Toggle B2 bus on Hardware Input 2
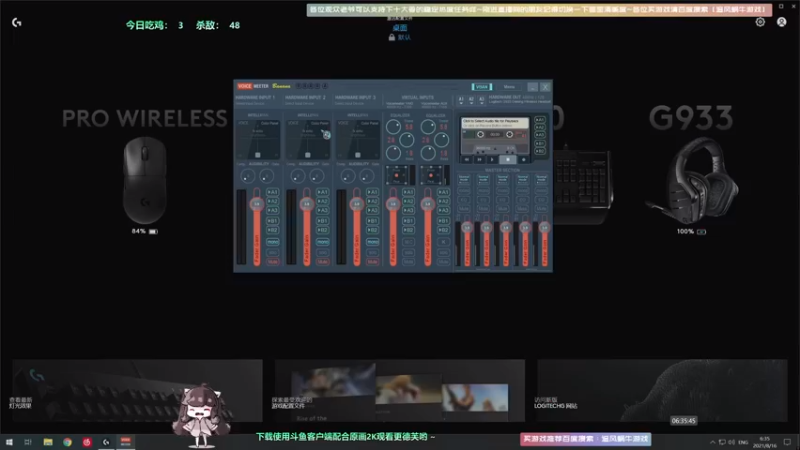 [322, 230]
